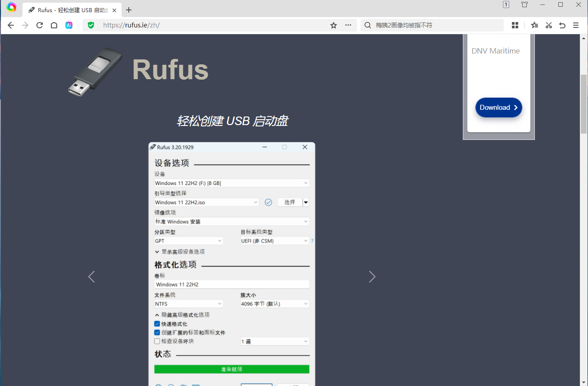Image resolution: width=588 pixels, height=386 pixels.
Task: Open the 文件系统 NTFS dropdown
Action: coord(189,304)
